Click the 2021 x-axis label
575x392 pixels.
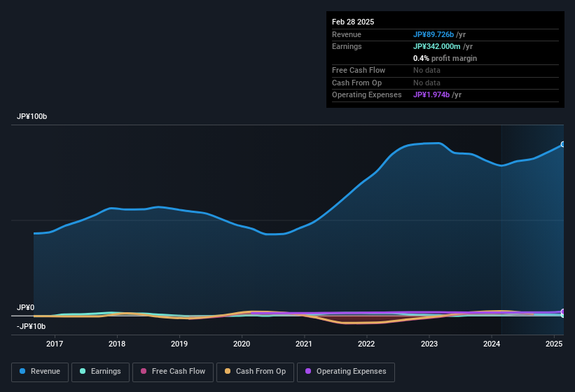304,344
